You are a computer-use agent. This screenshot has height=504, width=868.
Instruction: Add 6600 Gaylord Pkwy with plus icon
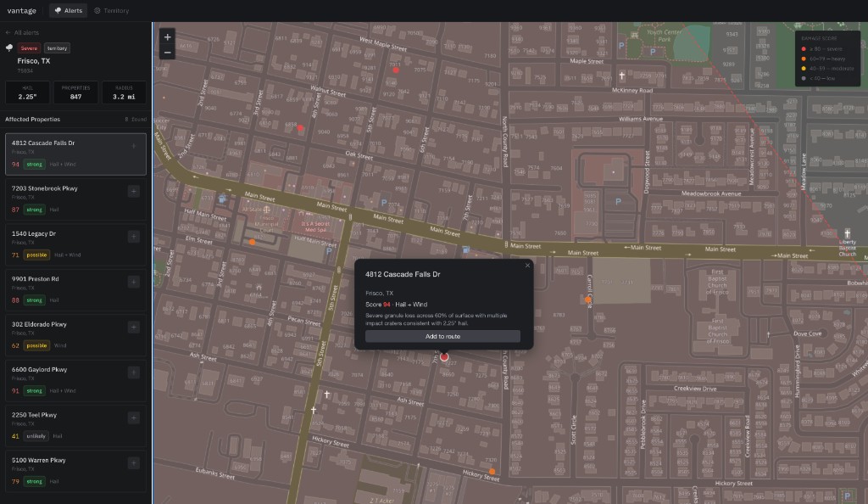click(x=133, y=372)
